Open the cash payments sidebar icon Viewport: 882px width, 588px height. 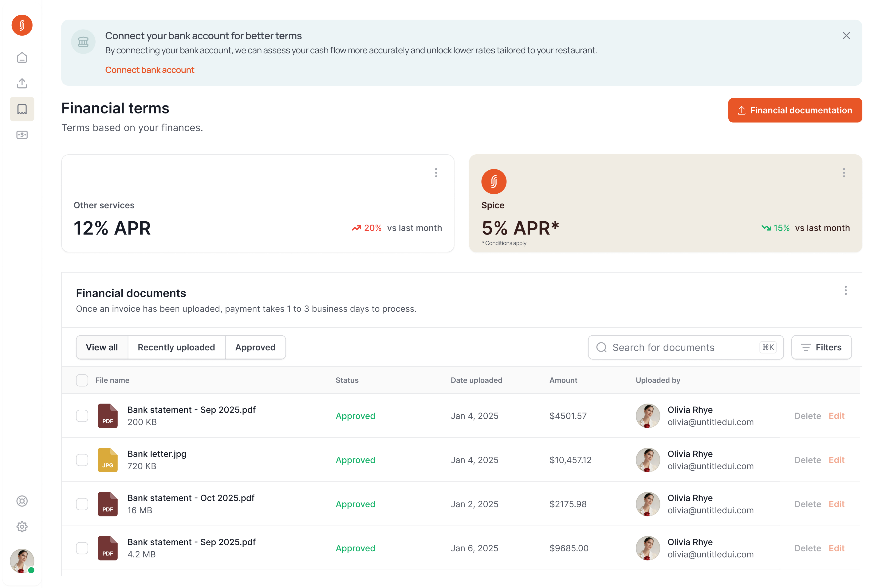(x=22, y=135)
